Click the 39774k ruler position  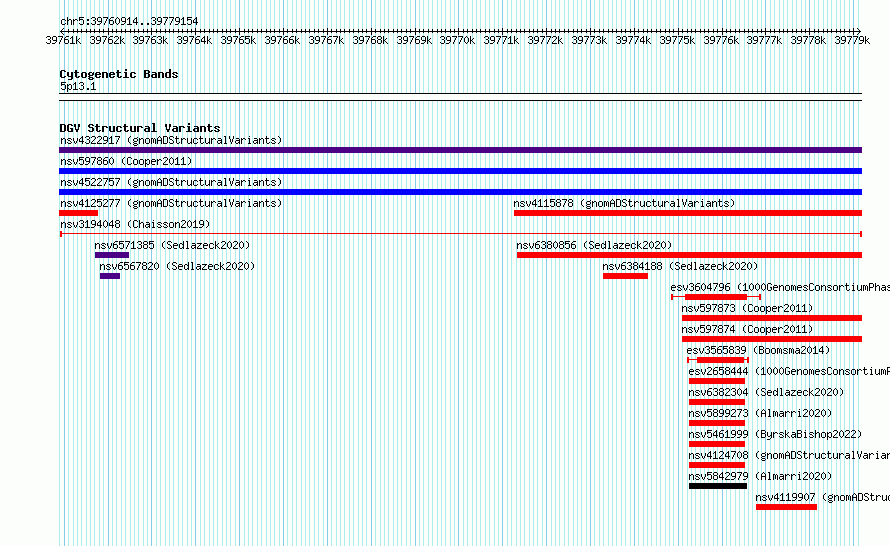coord(633,40)
